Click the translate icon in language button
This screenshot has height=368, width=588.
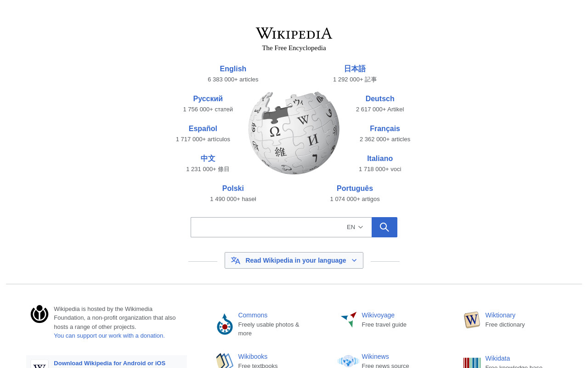tap(236, 260)
